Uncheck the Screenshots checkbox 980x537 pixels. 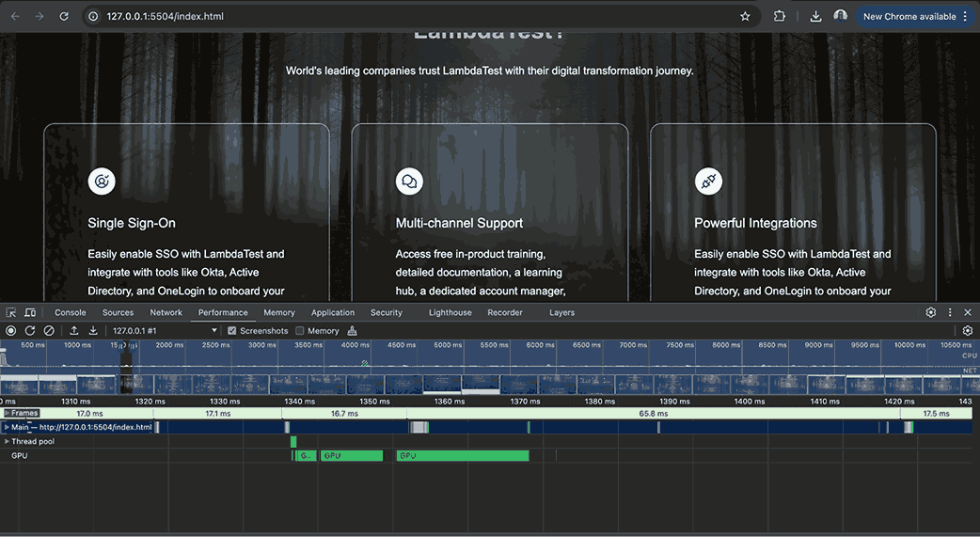point(232,331)
